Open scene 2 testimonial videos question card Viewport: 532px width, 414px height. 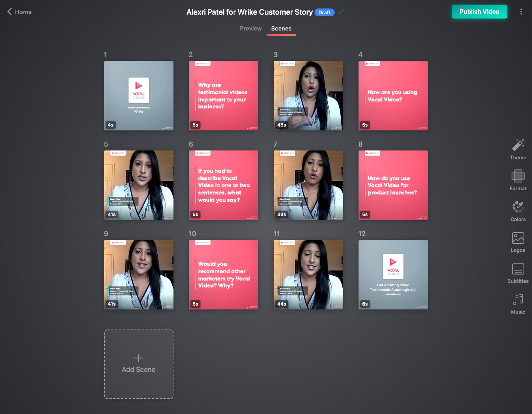(x=224, y=96)
